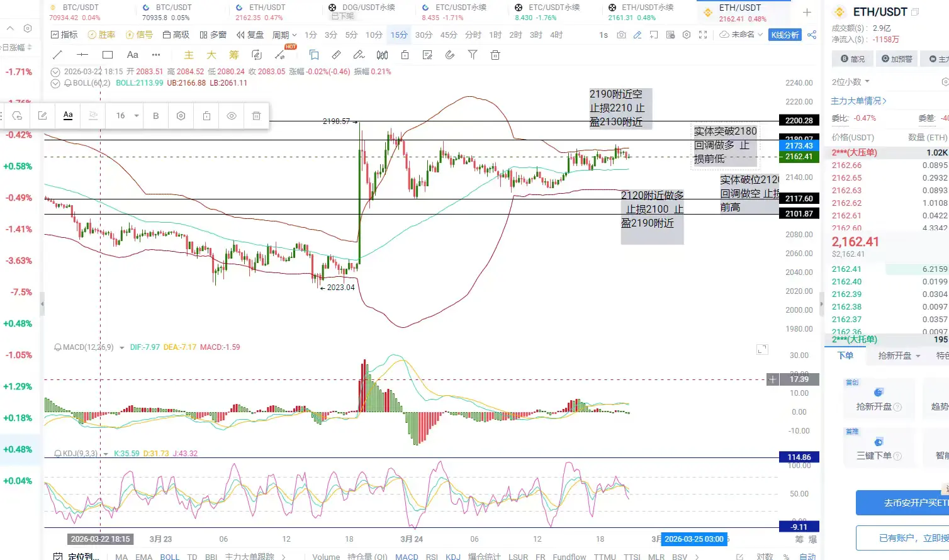Open the 拾新开盘 order type dropdown

899,356
